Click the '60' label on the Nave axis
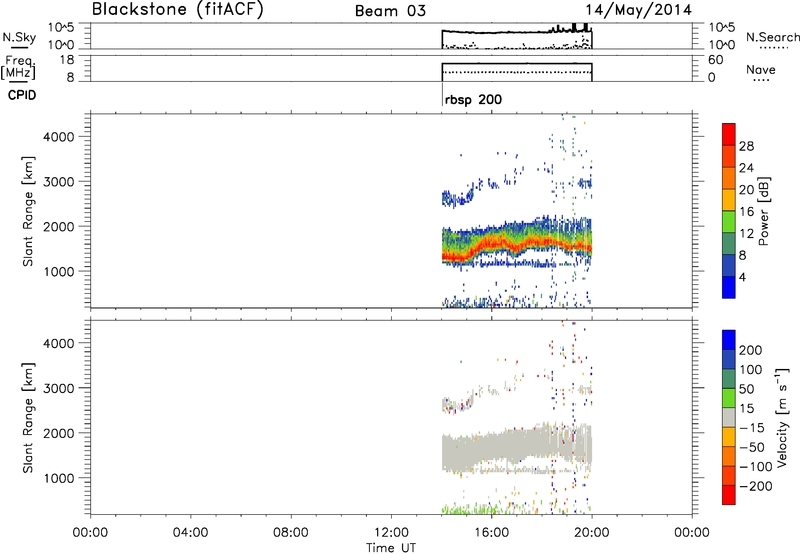This screenshot has width=800, height=554. click(x=716, y=60)
